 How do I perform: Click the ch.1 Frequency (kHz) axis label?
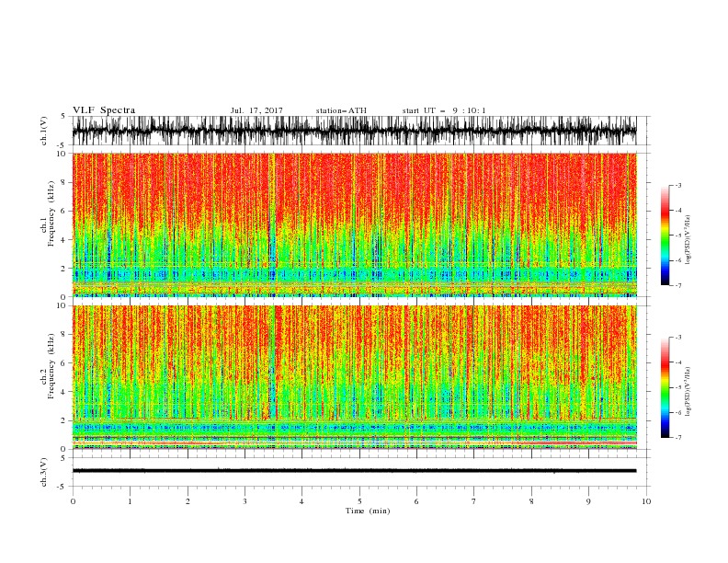[x=48, y=214]
